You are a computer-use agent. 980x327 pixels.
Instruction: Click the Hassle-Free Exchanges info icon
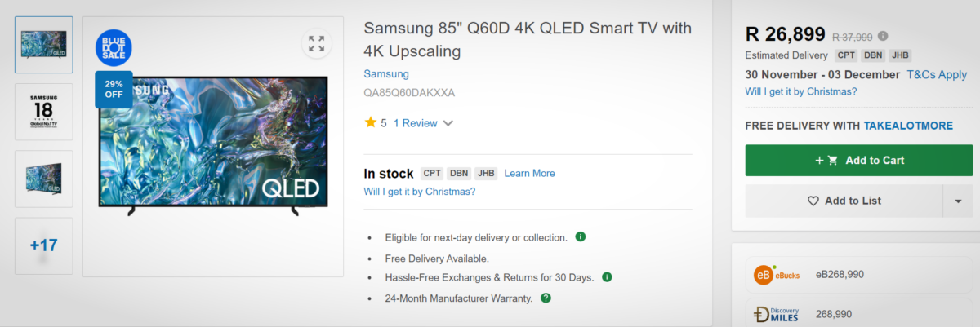607,277
